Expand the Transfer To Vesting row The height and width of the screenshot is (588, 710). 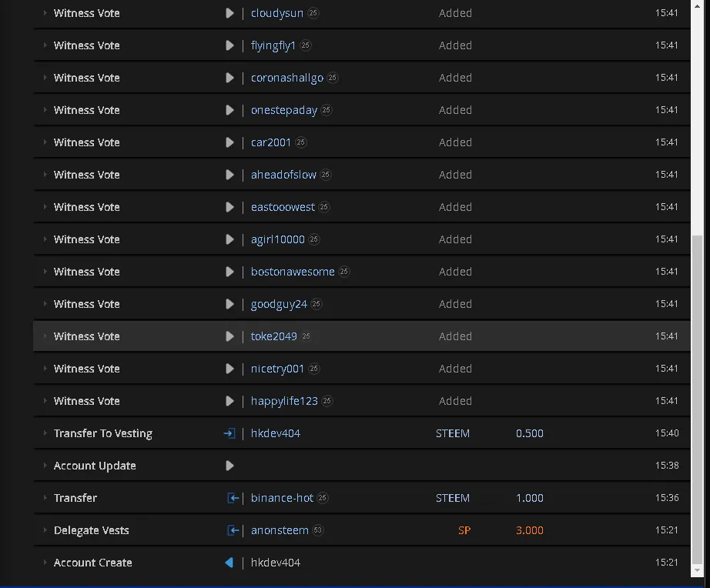pyautogui.click(x=45, y=433)
